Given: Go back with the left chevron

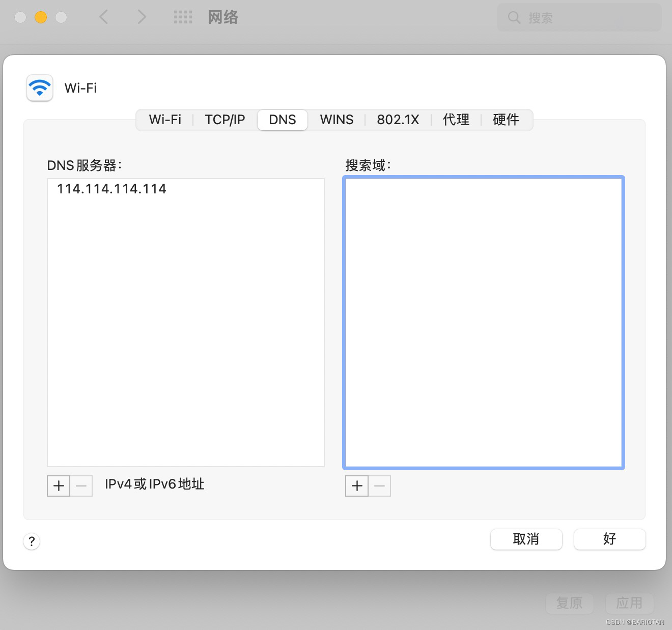Looking at the screenshot, I should pos(103,17).
